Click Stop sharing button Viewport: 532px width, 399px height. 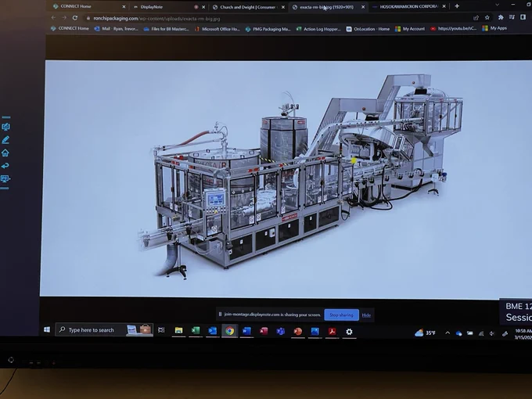[341, 315]
